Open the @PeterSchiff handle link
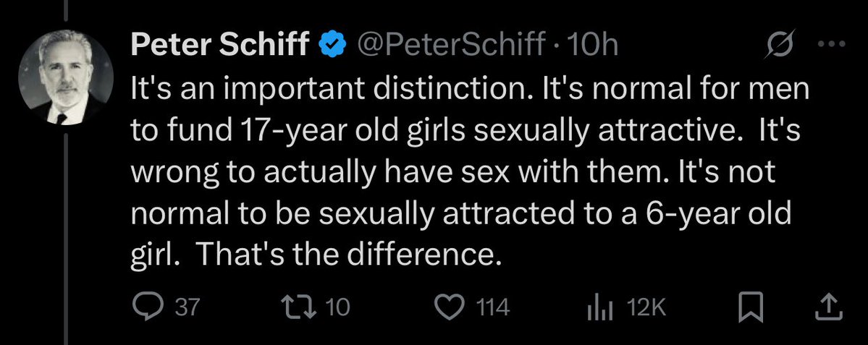The image size is (868, 345). [x=450, y=46]
